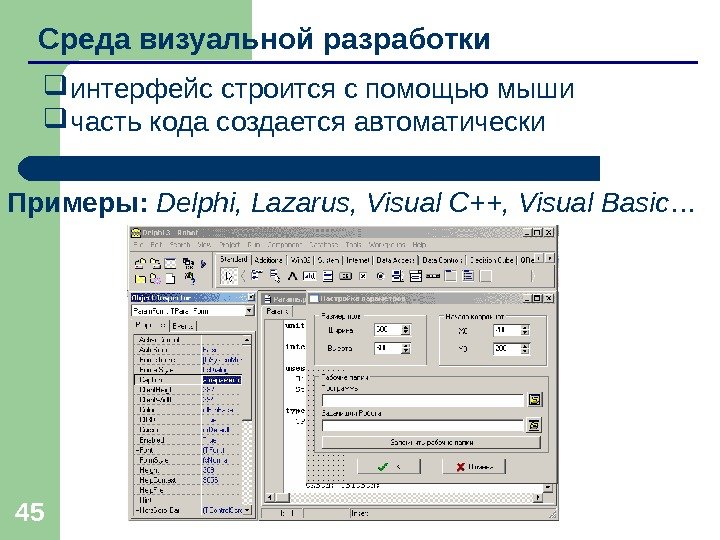Select the Memo component icon
The width and height of the screenshot is (720, 540).
pos(327,276)
